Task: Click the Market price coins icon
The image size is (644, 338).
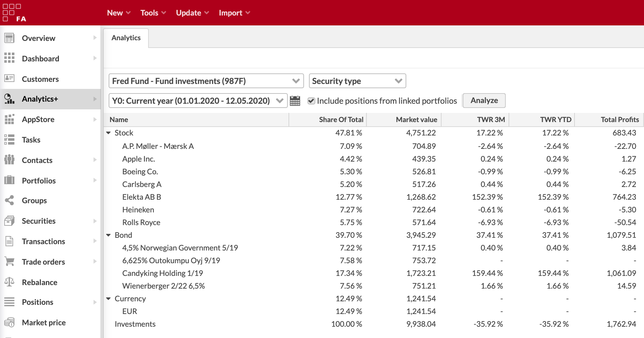Action: [10, 322]
